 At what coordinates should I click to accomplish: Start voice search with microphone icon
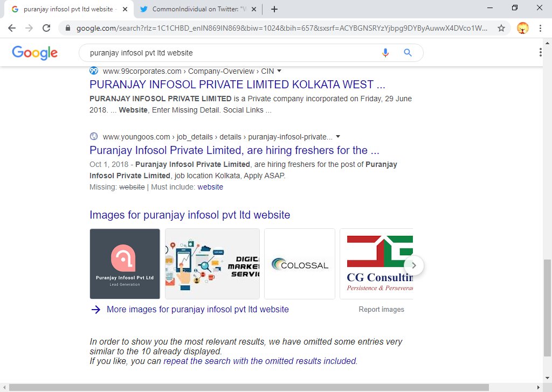pyautogui.click(x=385, y=53)
